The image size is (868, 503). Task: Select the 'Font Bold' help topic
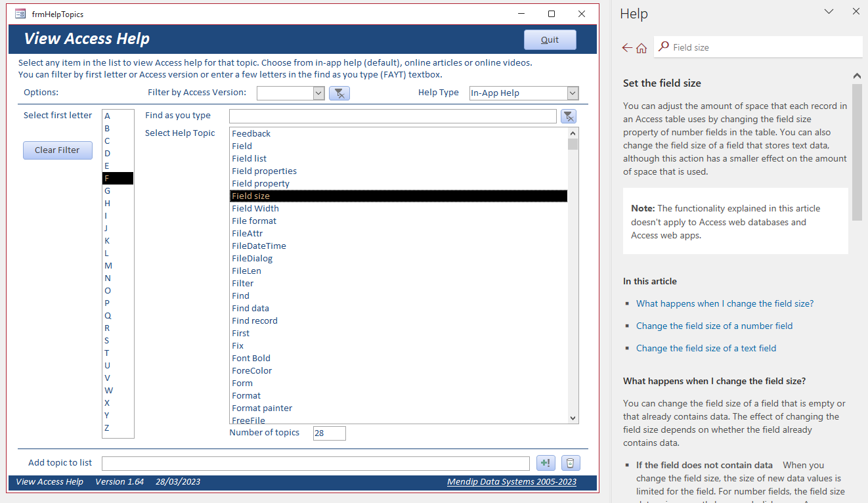tap(399, 359)
